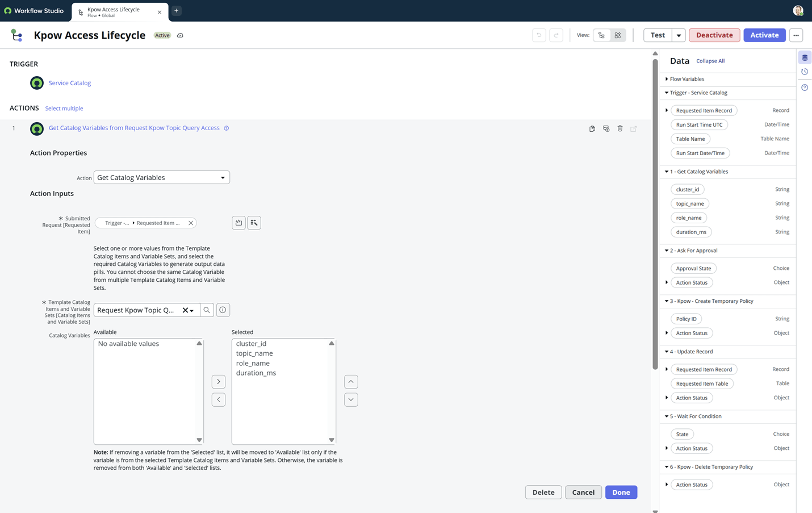Expand the Flow Variables section
Image resolution: width=812 pixels, height=513 pixels.
pos(667,79)
